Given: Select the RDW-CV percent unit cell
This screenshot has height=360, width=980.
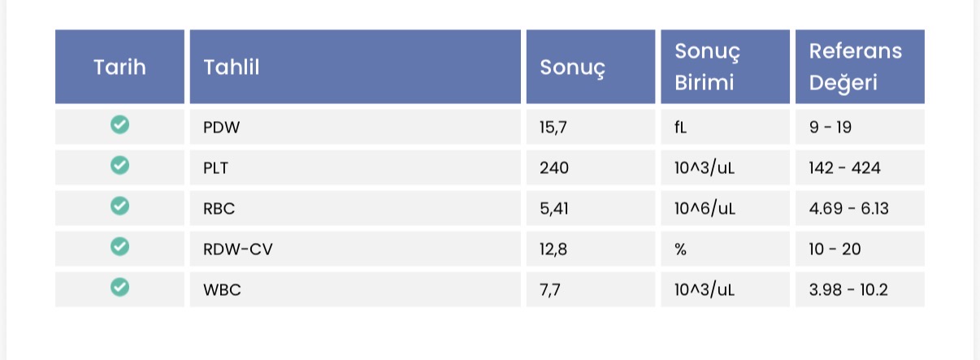Looking at the screenshot, I should click(725, 249).
